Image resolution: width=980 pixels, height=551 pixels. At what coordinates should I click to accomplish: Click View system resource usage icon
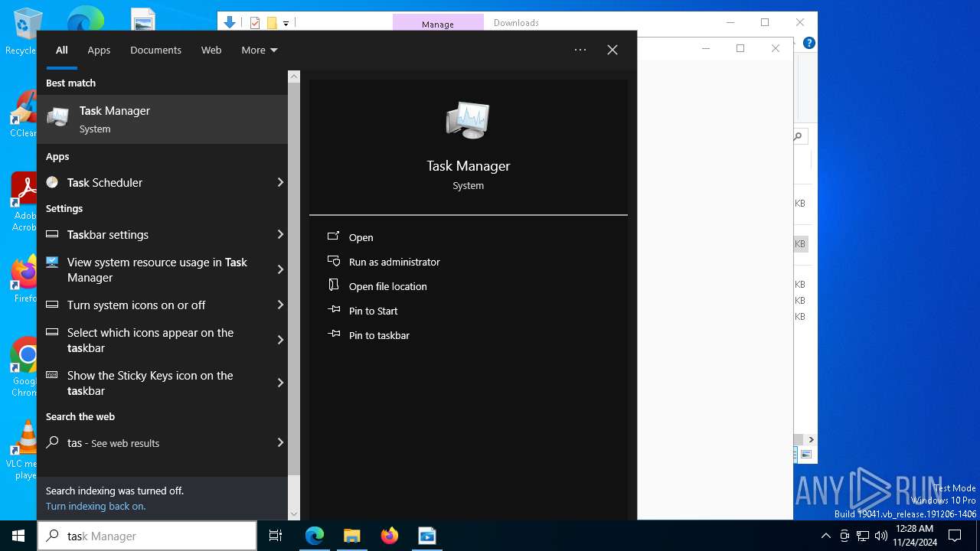(x=52, y=262)
